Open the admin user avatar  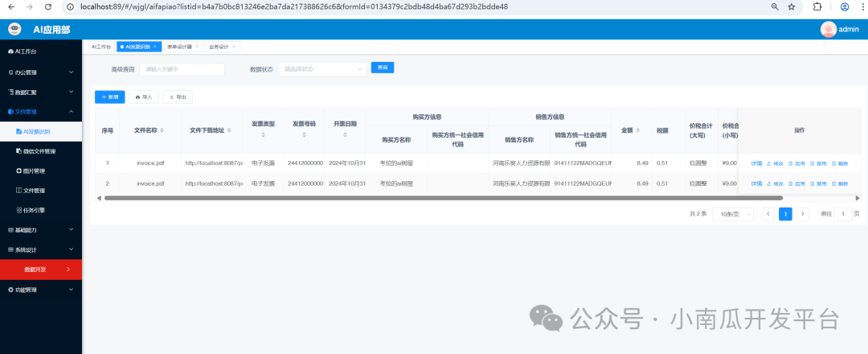[829, 29]
